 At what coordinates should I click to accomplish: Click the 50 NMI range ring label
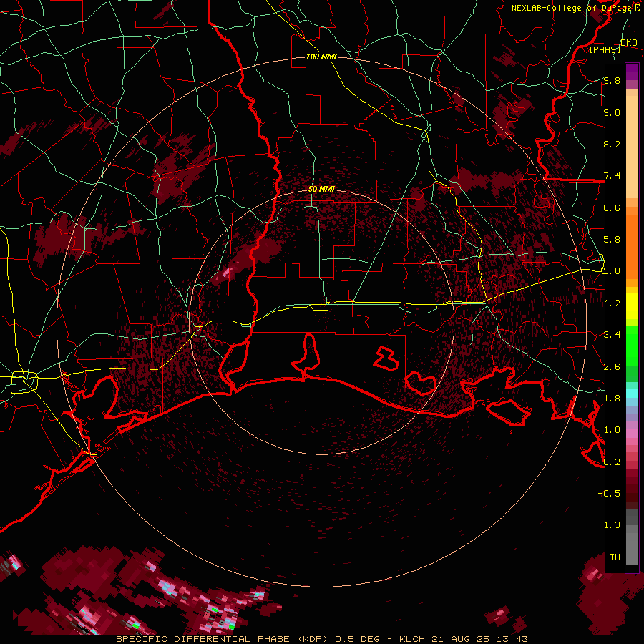coord(321,190)
